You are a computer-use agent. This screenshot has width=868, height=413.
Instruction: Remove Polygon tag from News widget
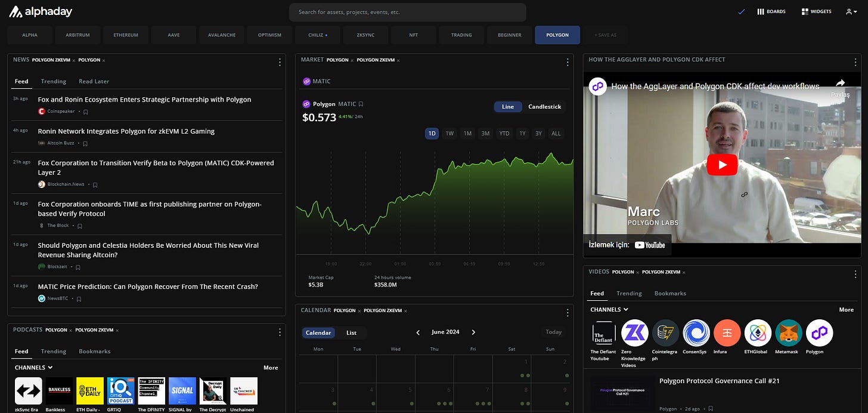point(103,60)
